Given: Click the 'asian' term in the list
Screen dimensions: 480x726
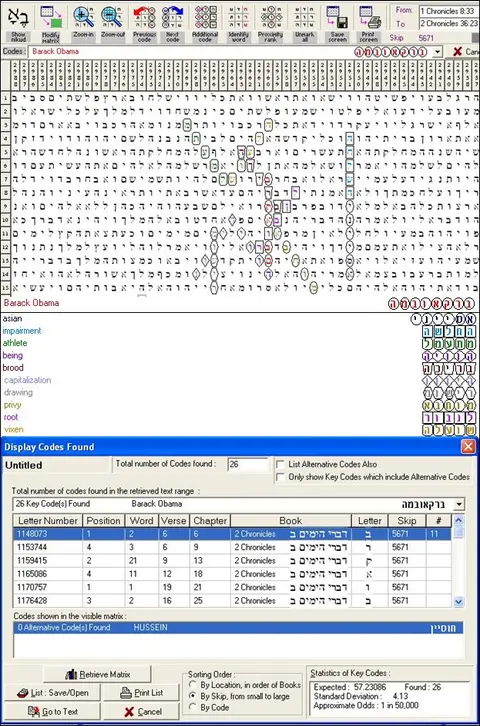Looking at the screenshot, I should point(12,319).
